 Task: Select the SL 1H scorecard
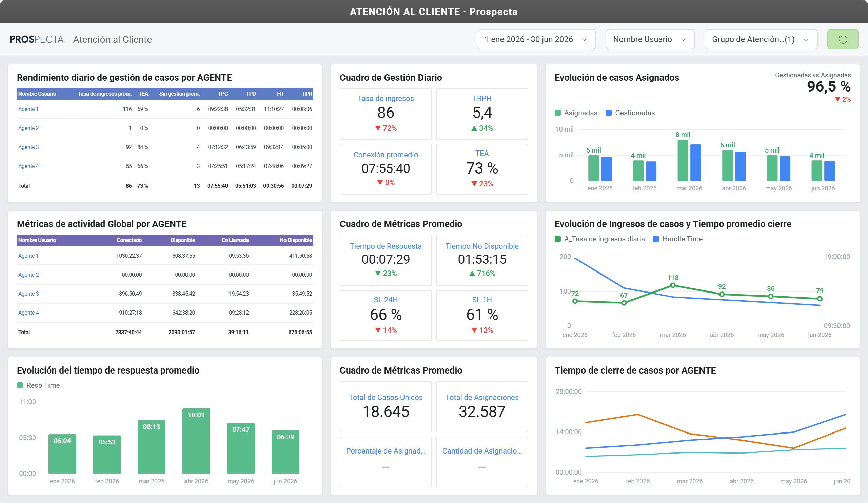pyautogui.click(x=482, y=315)
